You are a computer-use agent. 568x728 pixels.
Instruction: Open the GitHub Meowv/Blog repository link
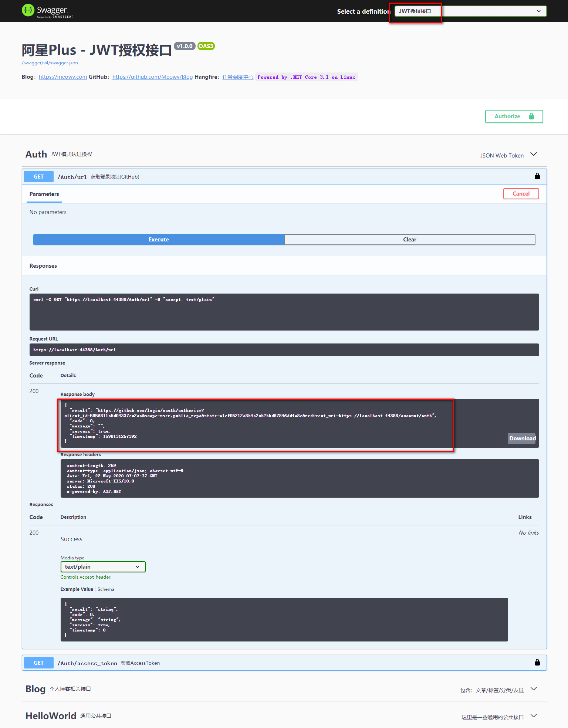[152, 77]
